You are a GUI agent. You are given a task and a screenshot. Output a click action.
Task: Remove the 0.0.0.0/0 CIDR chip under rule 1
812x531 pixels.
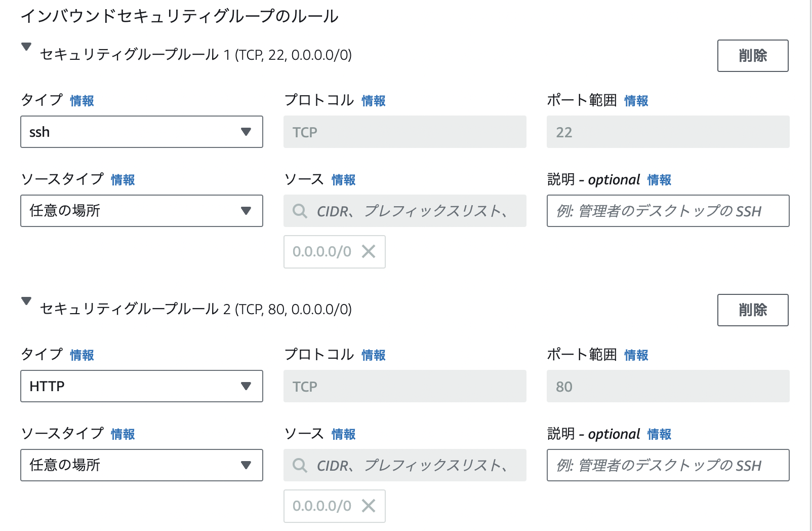click(x=369, y=252)
